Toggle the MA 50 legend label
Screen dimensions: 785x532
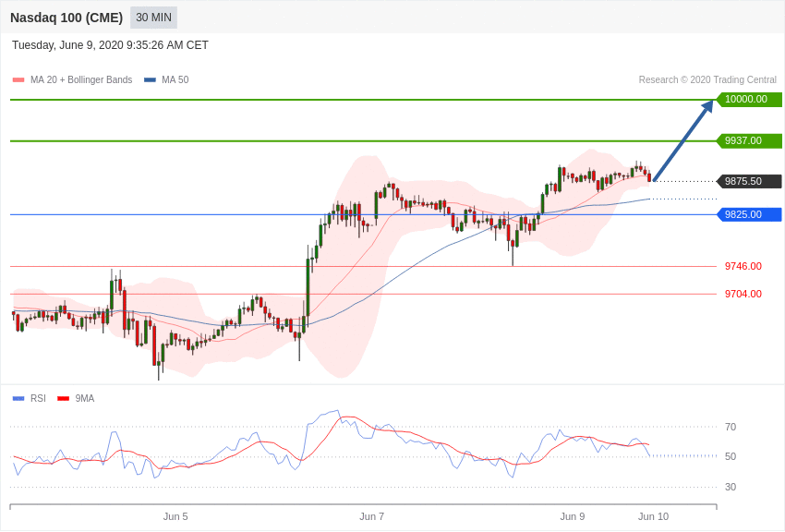click(x=175, y=80)
